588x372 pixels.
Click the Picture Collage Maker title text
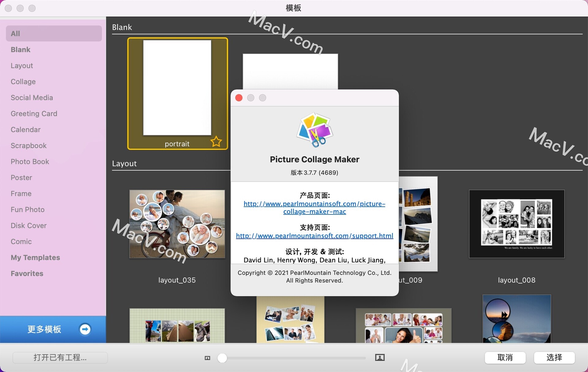(315, 159)
